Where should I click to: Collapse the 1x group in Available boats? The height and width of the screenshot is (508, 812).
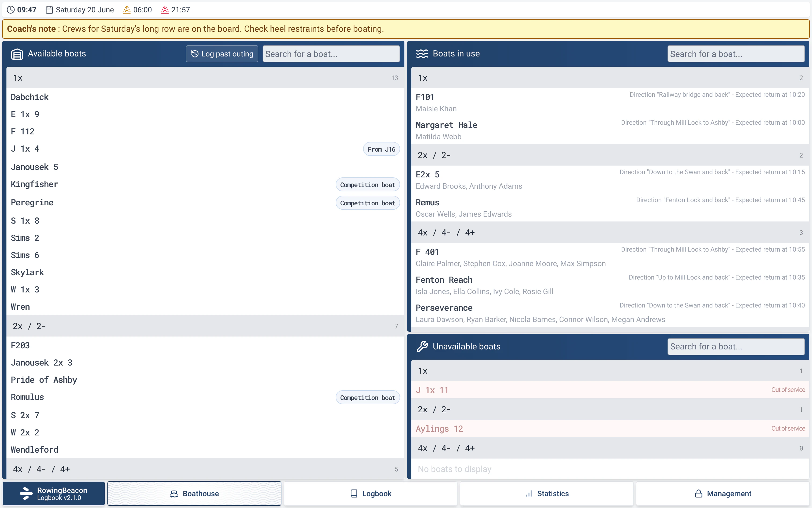(x=205, y=78)
